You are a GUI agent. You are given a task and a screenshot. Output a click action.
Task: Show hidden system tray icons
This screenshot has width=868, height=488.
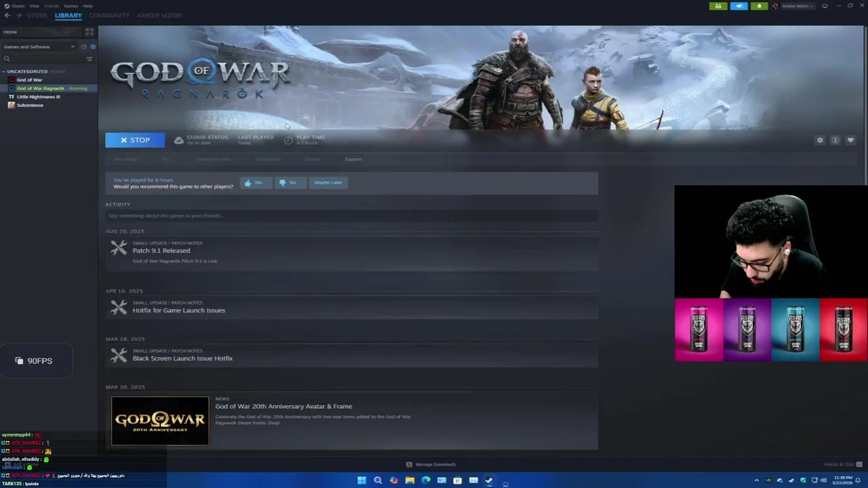tap(757, 481)
